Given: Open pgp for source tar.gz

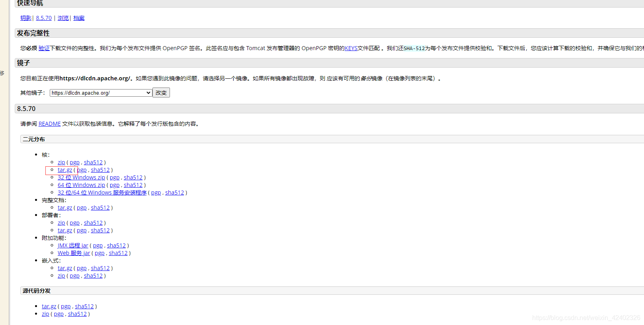Looking at the screenshot, I should (x=66, y=306).
